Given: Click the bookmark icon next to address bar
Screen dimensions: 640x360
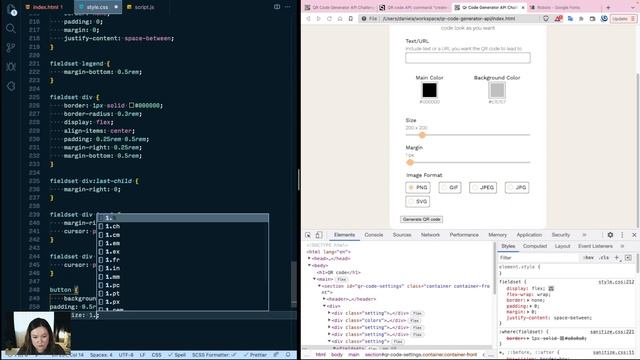Looking at the screenshot, I should click(351, 19).
